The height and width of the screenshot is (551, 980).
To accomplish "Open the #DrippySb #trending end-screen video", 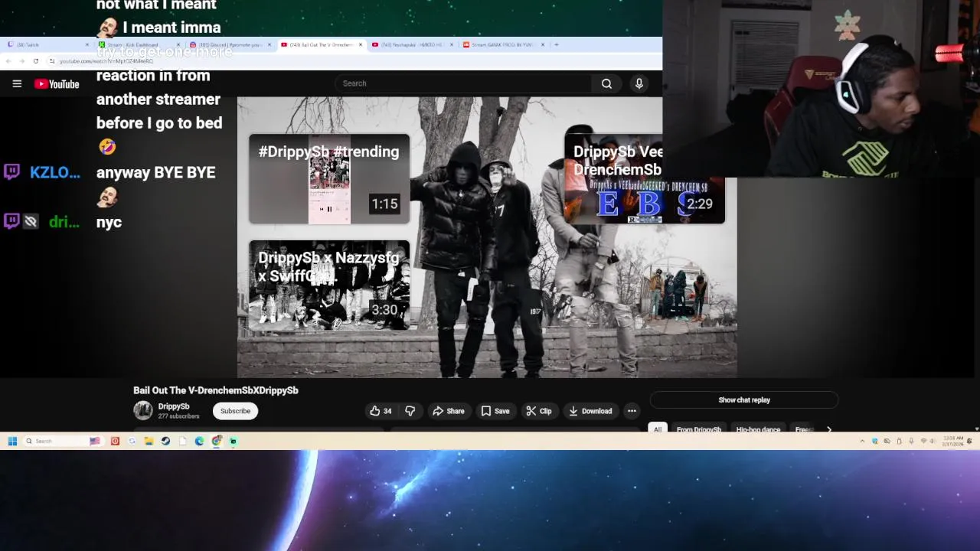I will [329, 179].
